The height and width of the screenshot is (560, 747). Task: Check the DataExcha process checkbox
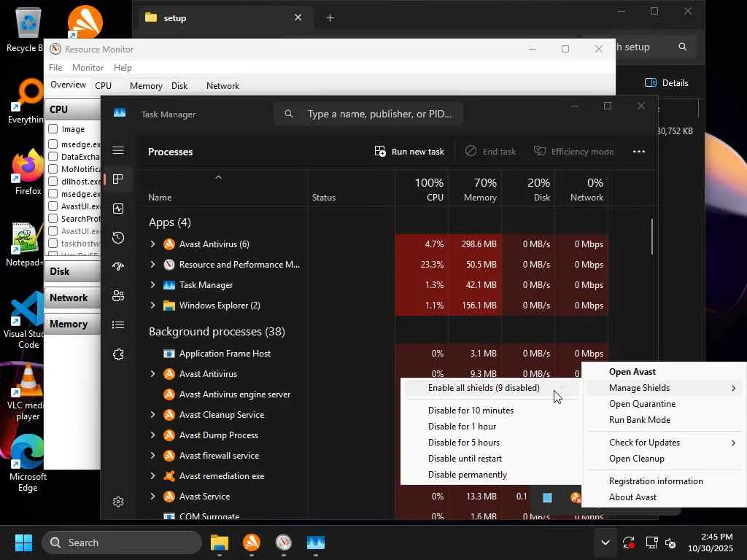[53, 157]
